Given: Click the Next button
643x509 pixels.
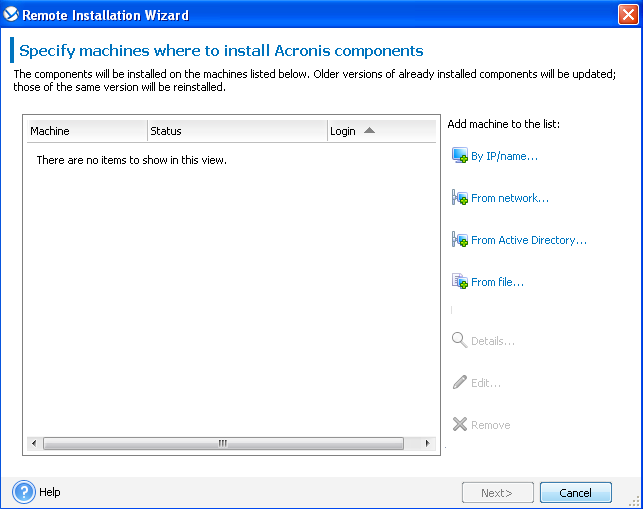Looking at the screenshot, I should click(x=497, y=493).
